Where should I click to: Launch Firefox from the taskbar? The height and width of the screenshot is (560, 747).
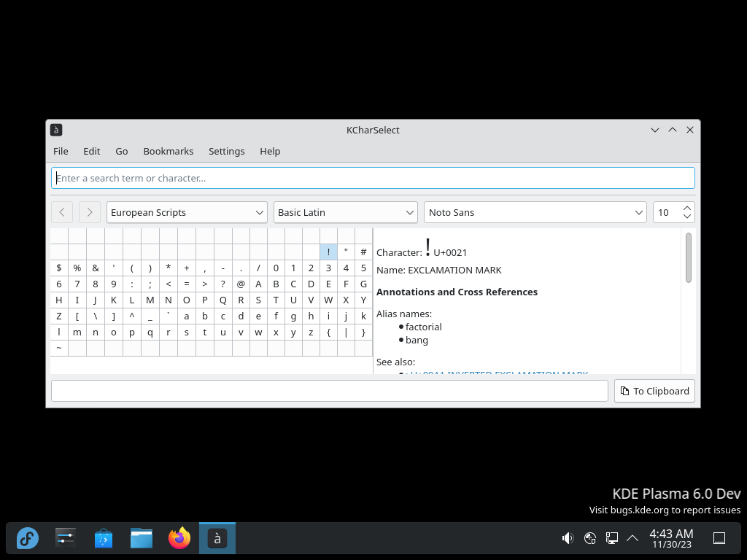(179, 538)
